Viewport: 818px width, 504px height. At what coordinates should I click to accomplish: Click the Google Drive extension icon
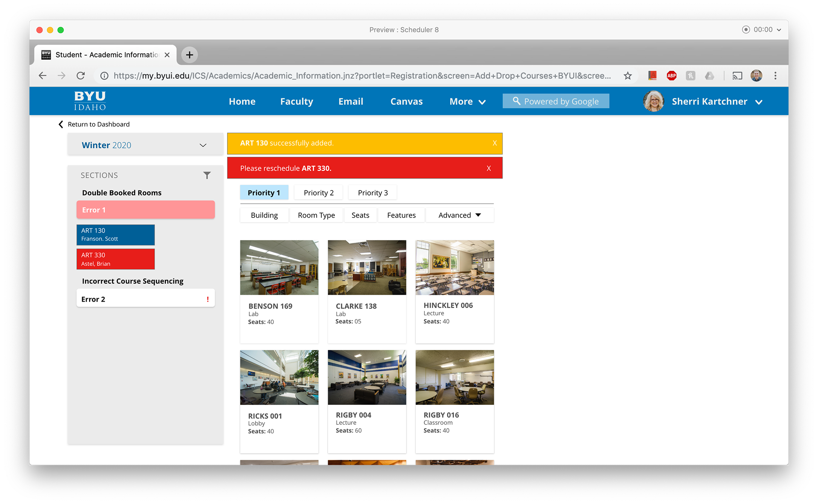pyautogui.click(x=709, y=76)
